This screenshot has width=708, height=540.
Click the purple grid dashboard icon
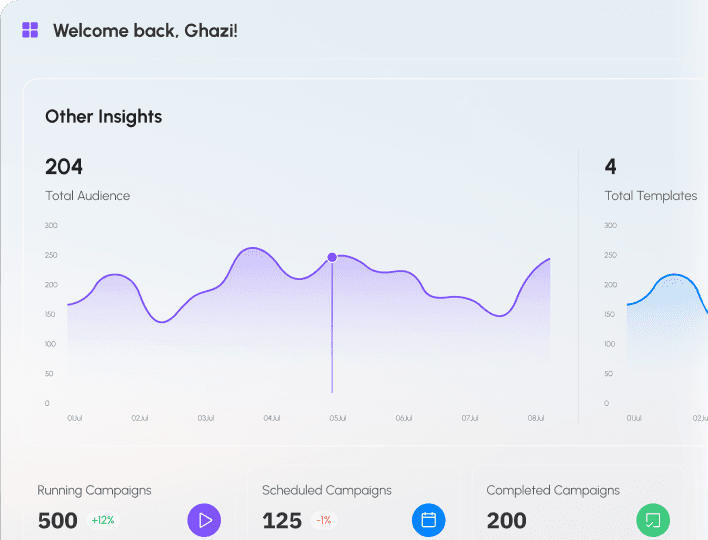30,30
